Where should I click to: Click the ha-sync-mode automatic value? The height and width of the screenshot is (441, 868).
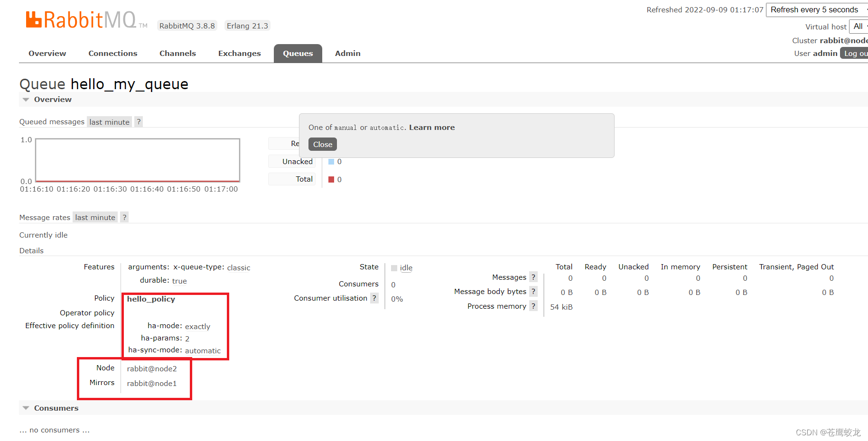203,351
